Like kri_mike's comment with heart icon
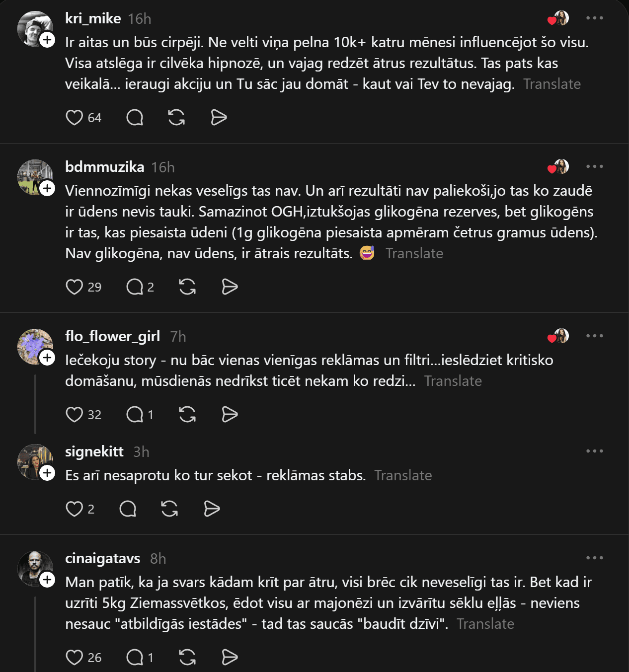Viewport: 629px width, 672px height. (x=75, y=118)
